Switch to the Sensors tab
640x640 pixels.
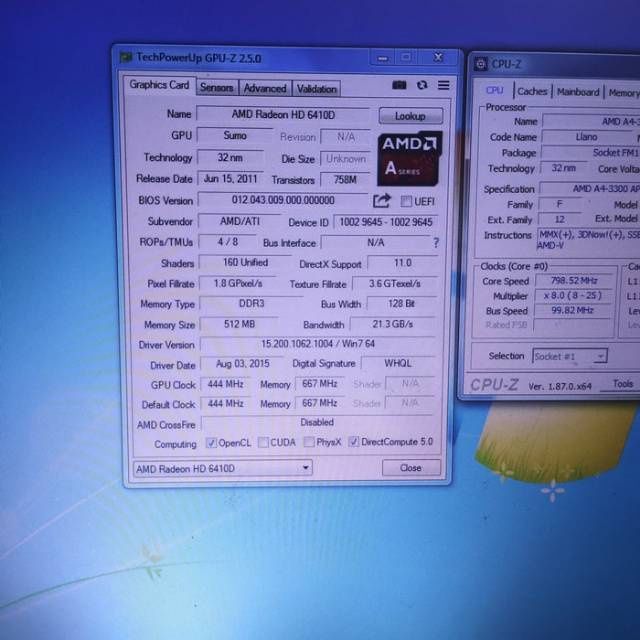point(216,88)
